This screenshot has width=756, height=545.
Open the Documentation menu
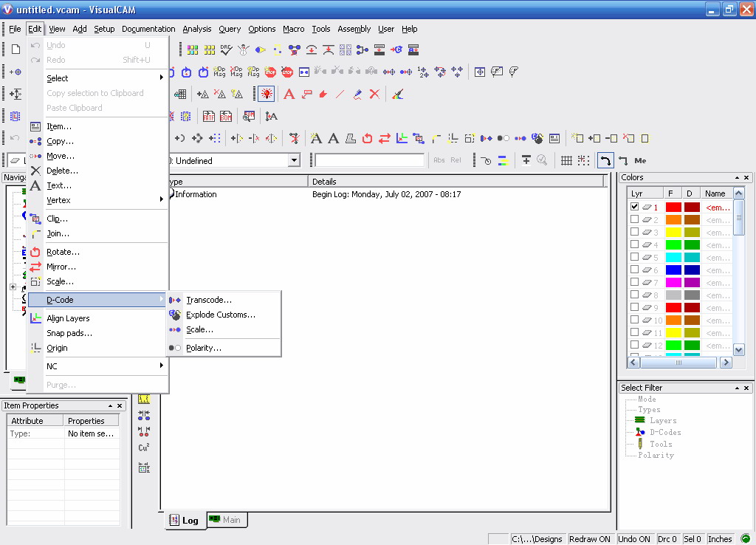(148, 29)
